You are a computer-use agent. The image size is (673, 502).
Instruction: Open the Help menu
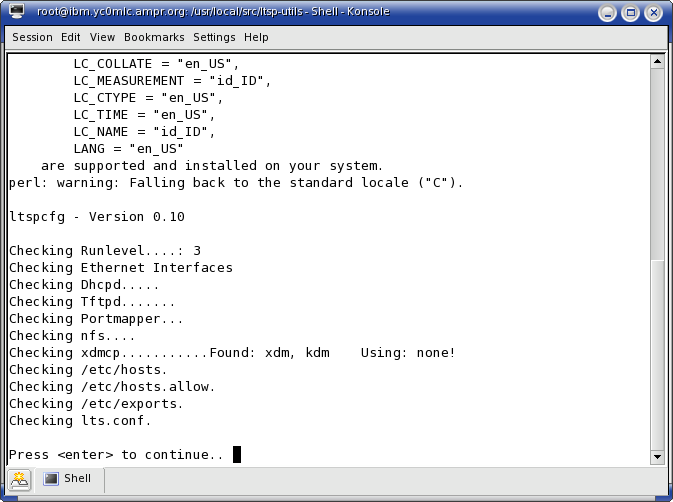click(256, 37)
